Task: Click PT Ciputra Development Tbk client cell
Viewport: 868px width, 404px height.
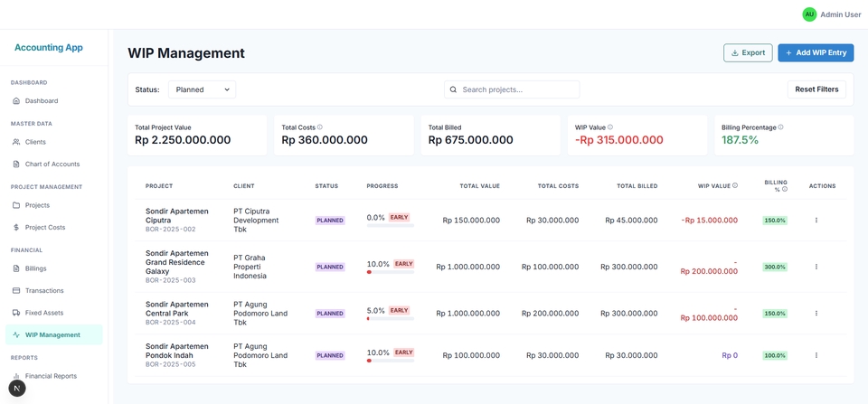Action: point(256,221)
